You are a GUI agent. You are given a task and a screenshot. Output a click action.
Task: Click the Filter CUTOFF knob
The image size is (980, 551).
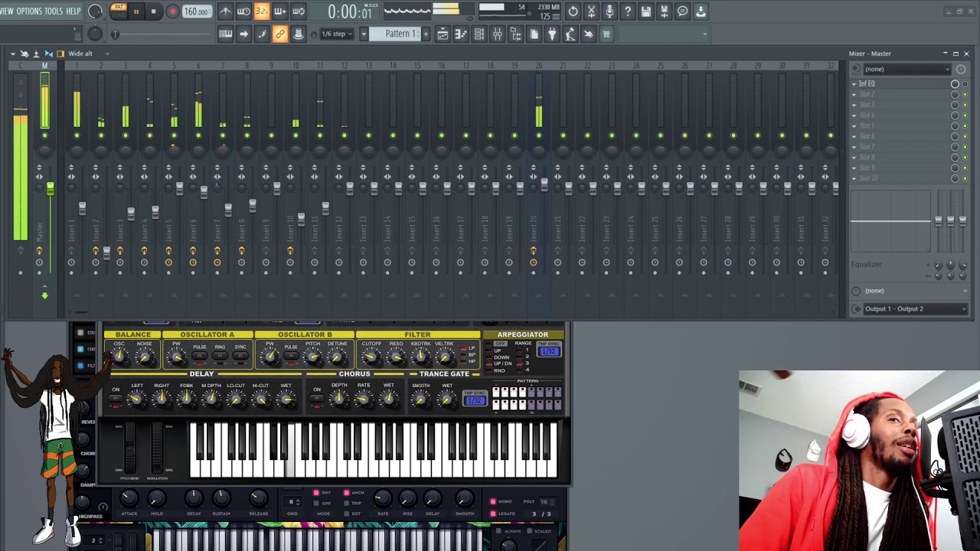(x=371, y=356)
